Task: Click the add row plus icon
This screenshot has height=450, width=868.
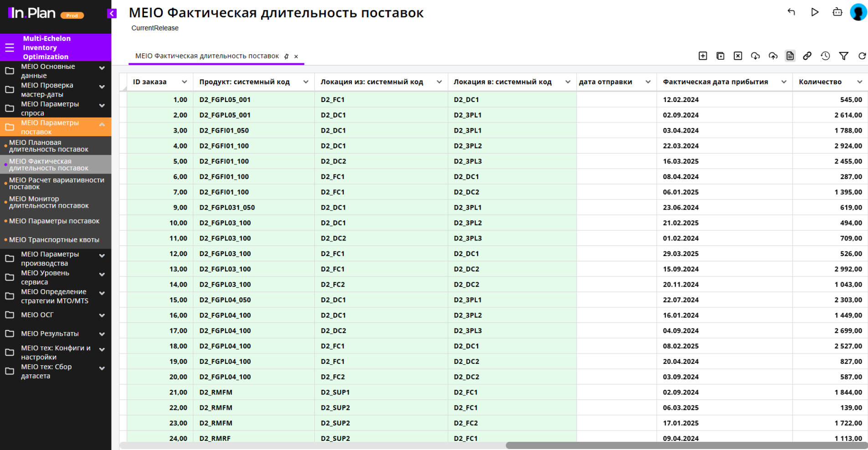Action: pos(703,56)
